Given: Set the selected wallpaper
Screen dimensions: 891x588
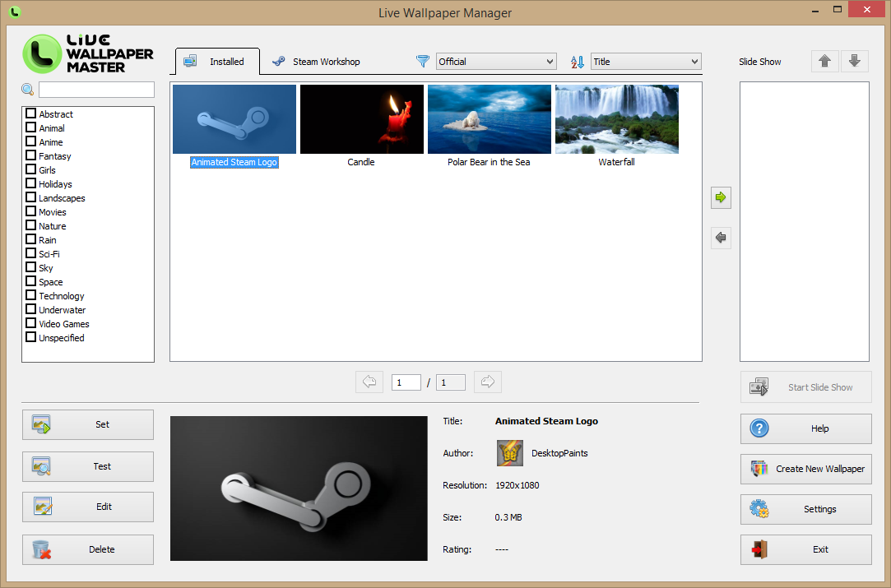Looking at the screenshot, I should click(x=88, y=424).
